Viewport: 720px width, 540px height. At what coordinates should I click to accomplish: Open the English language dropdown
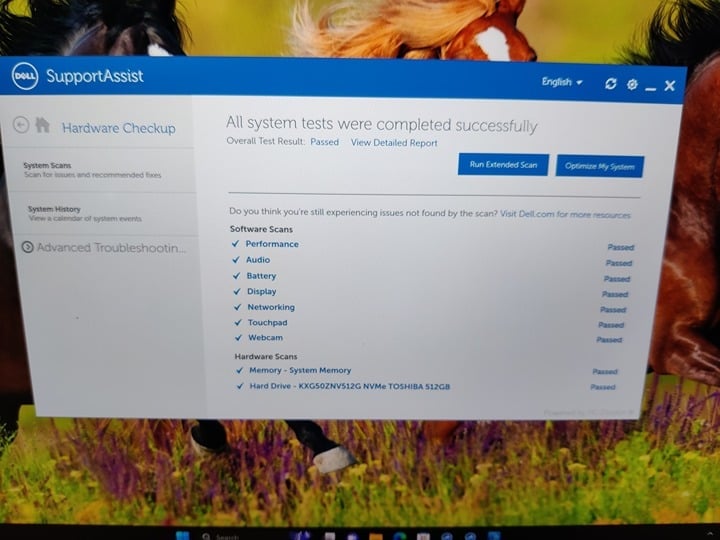click(562, 82)
